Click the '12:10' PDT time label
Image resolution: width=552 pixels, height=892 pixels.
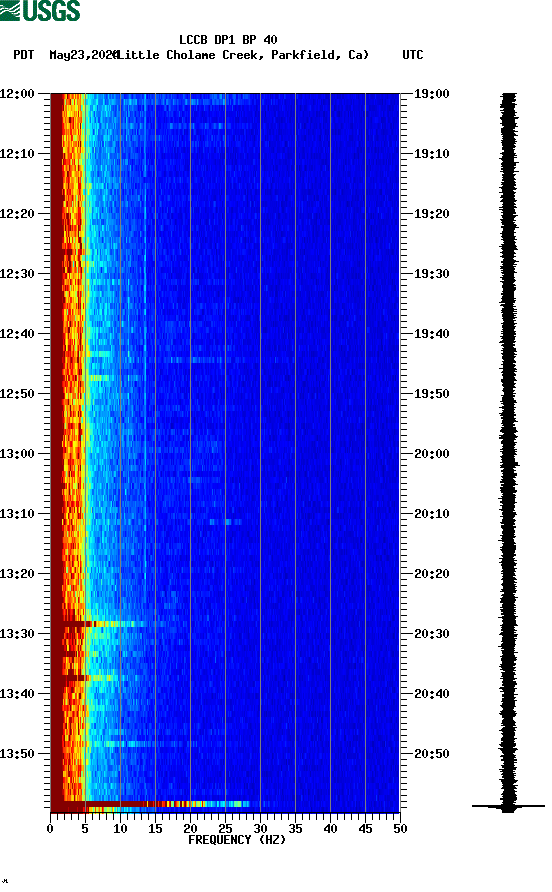[17, 154]
